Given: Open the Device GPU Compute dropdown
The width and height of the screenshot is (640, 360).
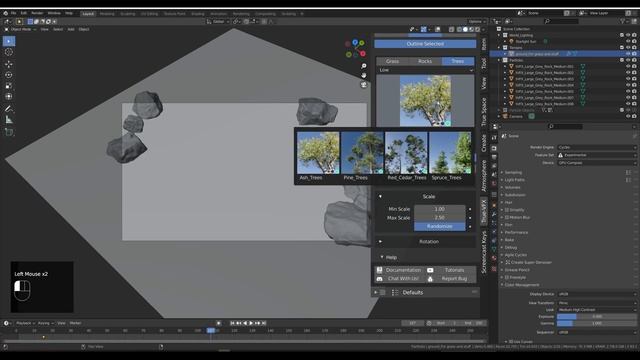Looking at the screenshot, I should pos(597,163).
